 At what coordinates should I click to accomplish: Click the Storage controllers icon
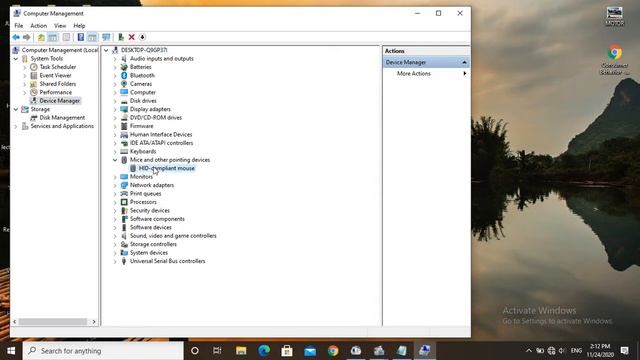pyautogui.click(x=124, y=244)
